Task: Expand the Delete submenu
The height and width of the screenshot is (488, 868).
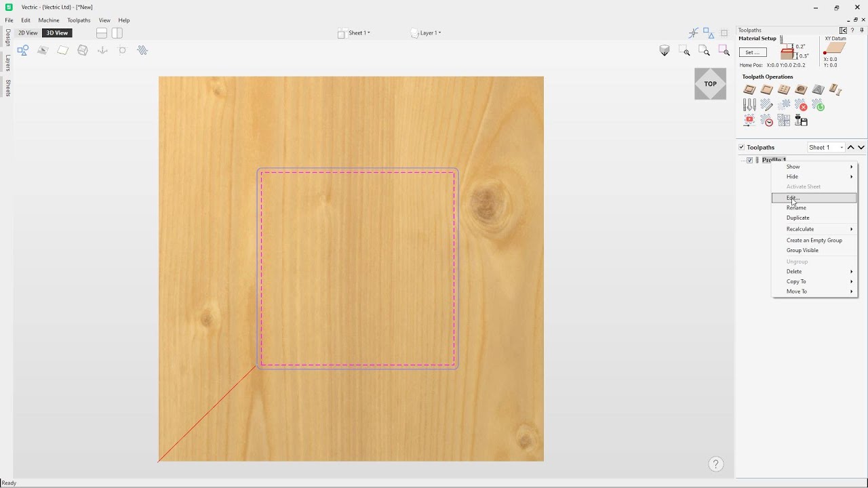Action: point(814,271)
